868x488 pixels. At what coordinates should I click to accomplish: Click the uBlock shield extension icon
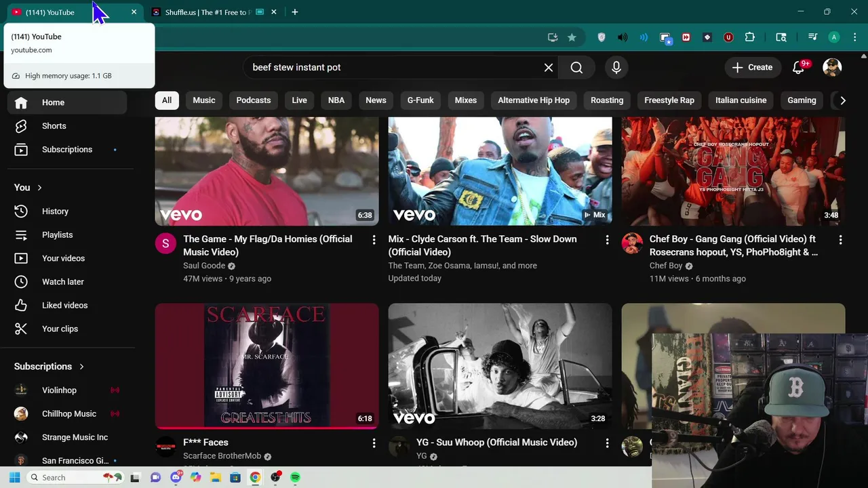click(728, 38)
